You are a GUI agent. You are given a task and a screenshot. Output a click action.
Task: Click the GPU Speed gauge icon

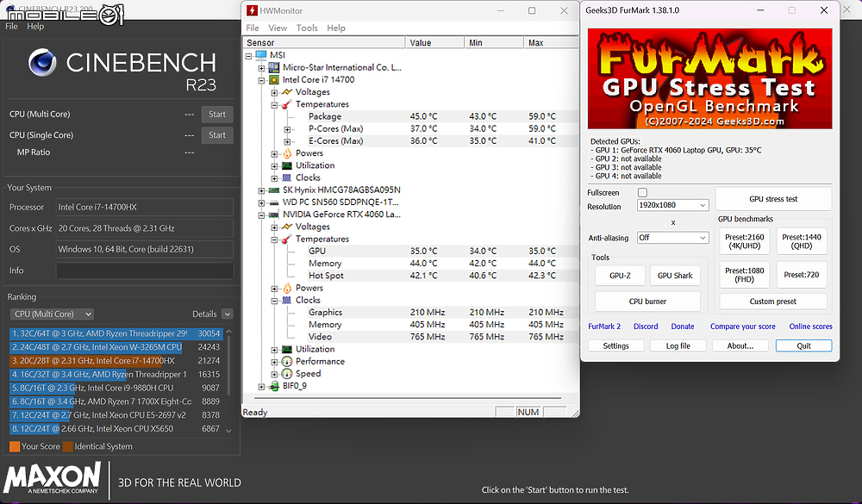pos(286,374)
